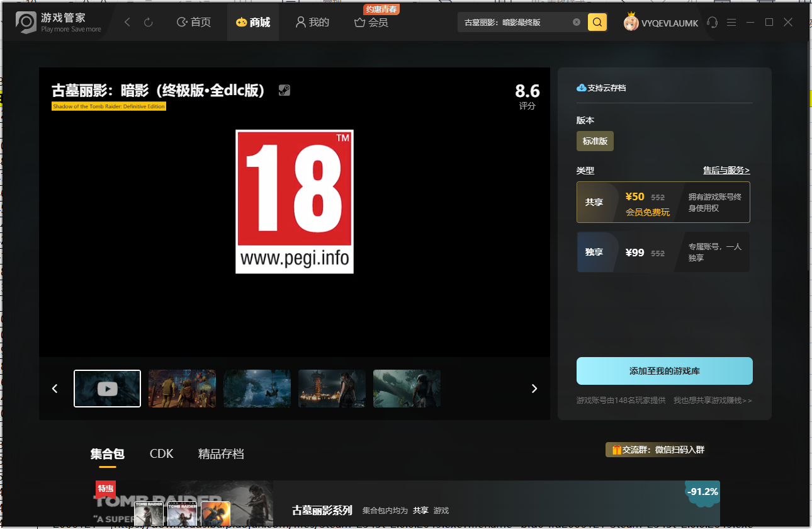Go back with the left arrow icon
This screenshot has width=812, height=529.
coord(128,23)
